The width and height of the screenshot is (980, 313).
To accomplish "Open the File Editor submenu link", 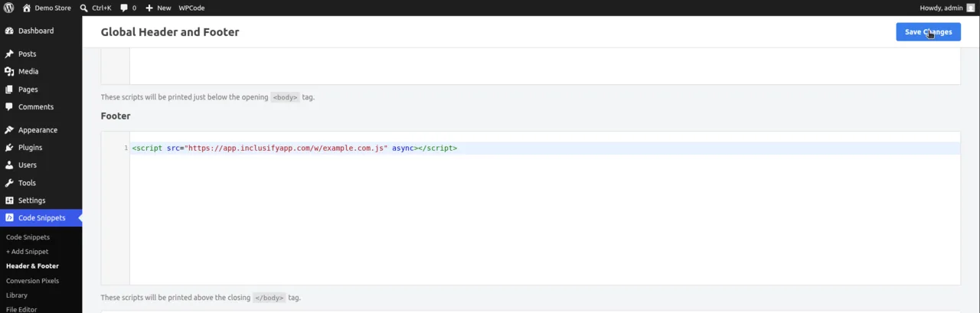I will [21, 309].
